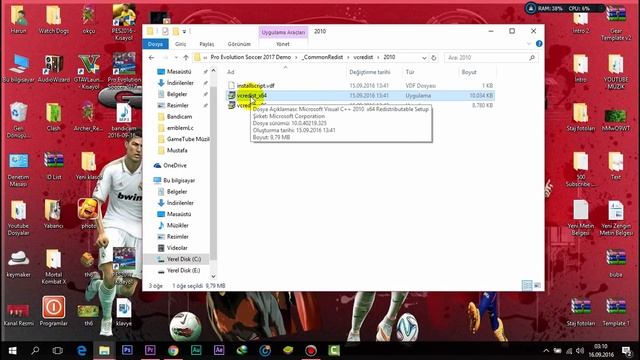
Task: Open the AudioWizard desktop shortcut
Action: 53,68
